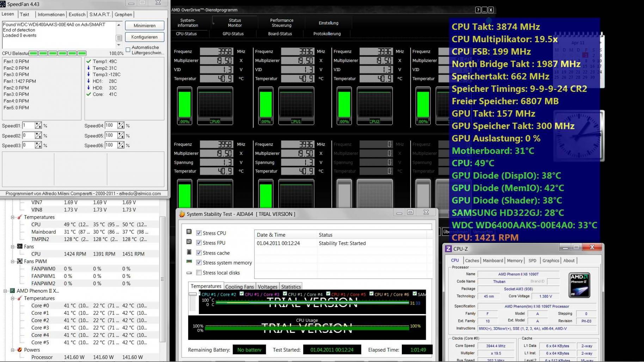Screen dimensions: 644x362
Task: Select the Board-Status subtab in AMD OverDrive
Action: [x=280, y=34]
